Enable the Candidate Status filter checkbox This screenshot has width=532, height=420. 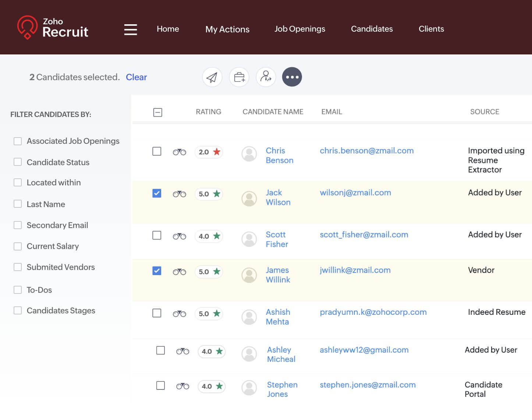18,162
